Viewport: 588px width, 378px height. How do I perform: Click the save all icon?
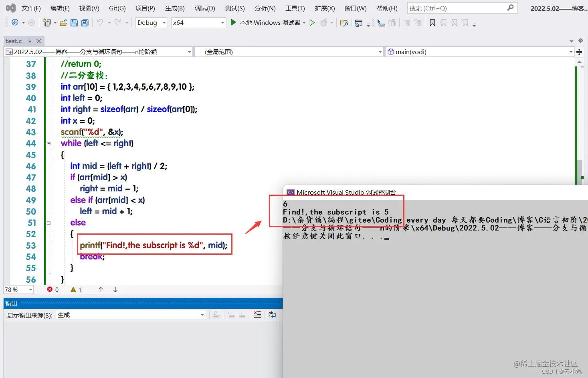(x=85, y=23)
